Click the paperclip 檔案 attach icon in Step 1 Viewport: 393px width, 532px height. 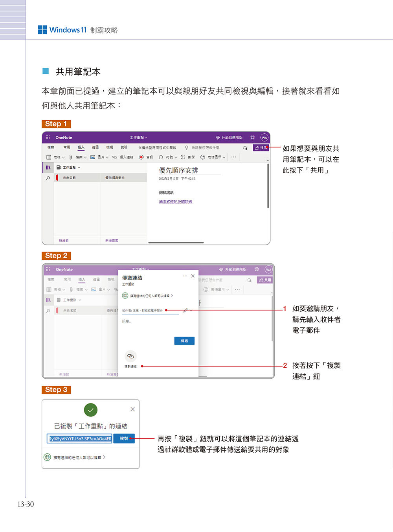click(71, 157)
